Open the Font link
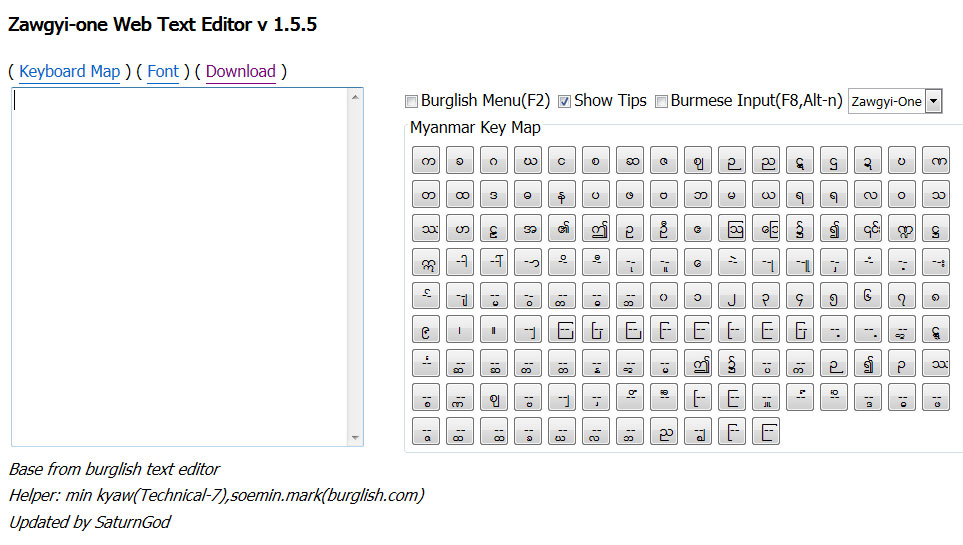The image size is (963, 545). 163,72
